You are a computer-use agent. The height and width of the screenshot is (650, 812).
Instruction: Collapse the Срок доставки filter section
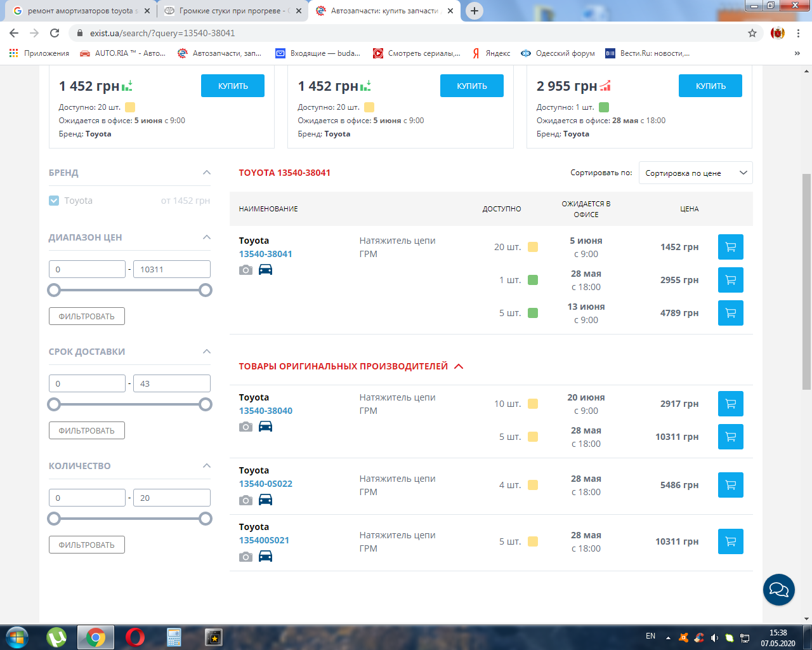coord(206,352)
